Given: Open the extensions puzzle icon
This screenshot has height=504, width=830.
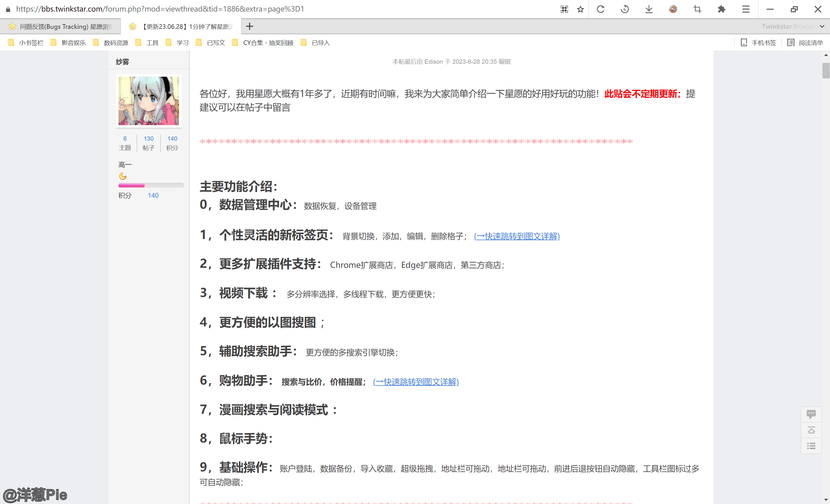Looking at the screenshot, I should (721, 9).
